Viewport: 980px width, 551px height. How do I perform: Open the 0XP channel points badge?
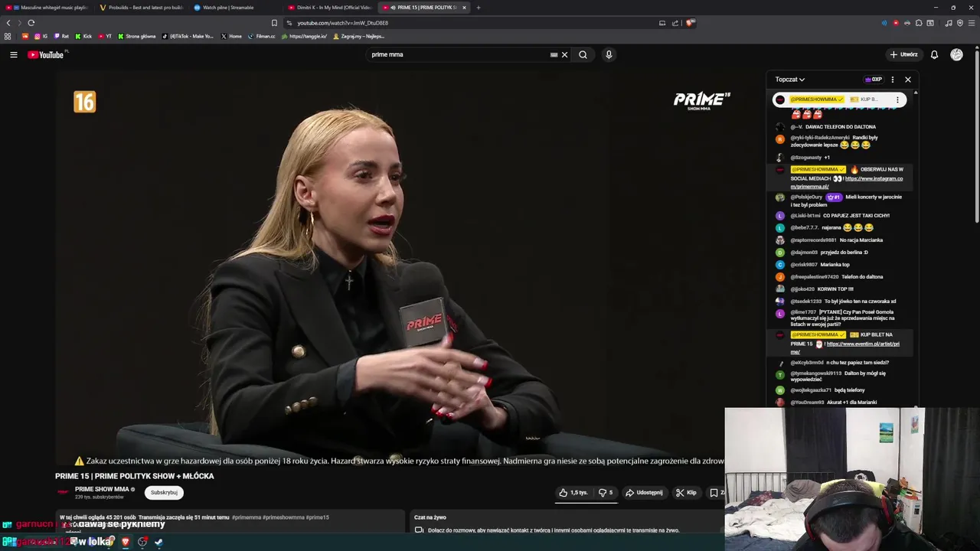[x=874, y=80]
